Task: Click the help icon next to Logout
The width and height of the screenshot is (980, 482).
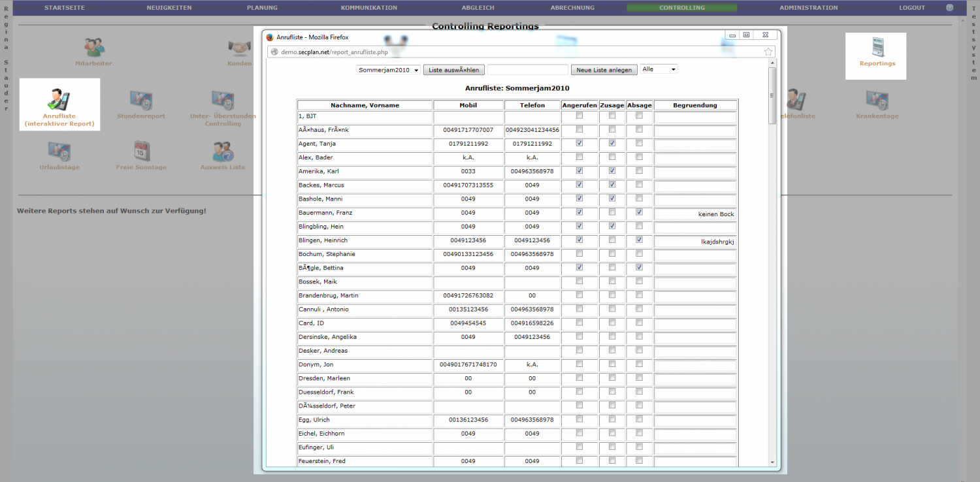Action: [x=949, y=8]
